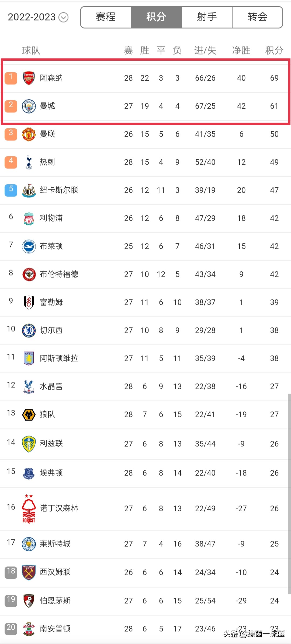Click the 净胜 column header

pyautogui.click(x=241, y=50)
